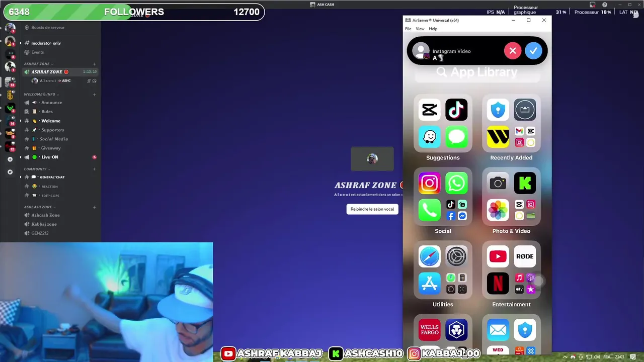Open Instagram in the Social folder
644x362 pixels.
(x=429, y=183)
